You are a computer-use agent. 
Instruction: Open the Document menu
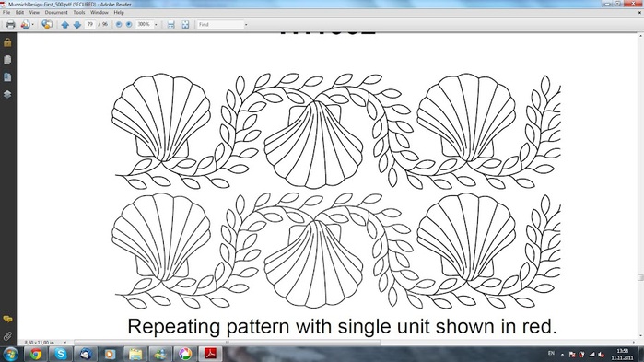[56, 13]
